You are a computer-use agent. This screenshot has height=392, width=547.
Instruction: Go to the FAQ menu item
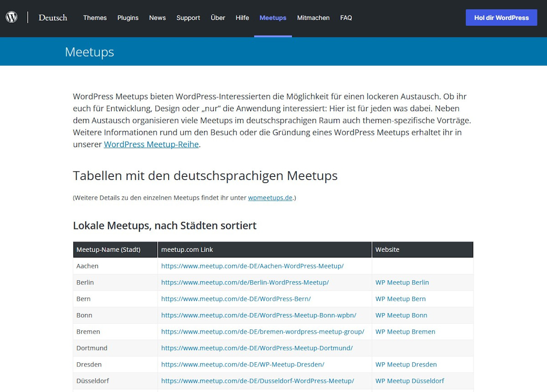(x=346, y=18)
